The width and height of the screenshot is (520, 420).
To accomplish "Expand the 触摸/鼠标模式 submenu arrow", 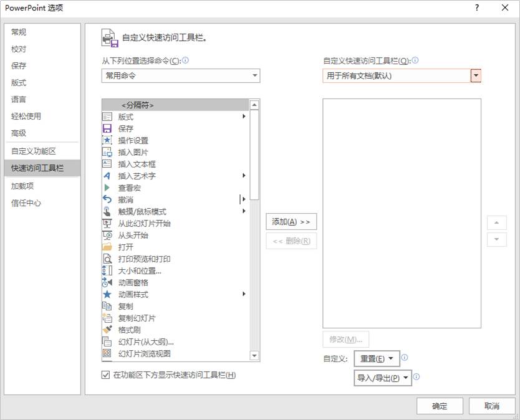I will (x=244, y=211).
